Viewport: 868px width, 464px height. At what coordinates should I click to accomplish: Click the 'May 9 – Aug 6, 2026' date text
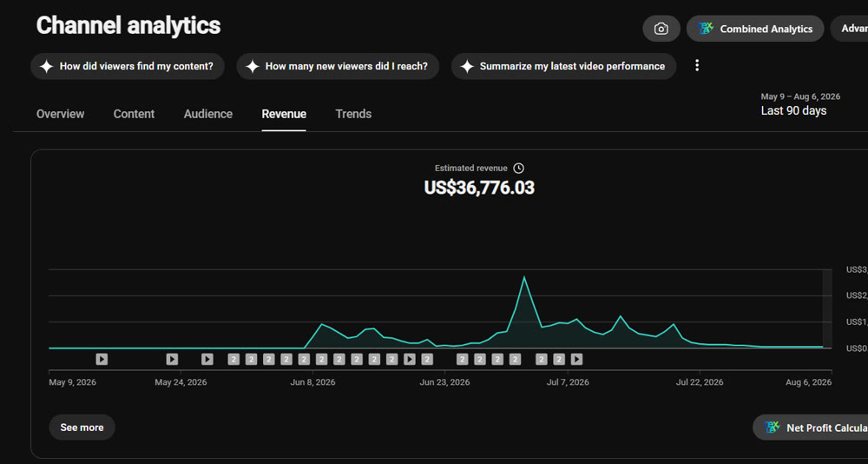[x=800, y=96]
